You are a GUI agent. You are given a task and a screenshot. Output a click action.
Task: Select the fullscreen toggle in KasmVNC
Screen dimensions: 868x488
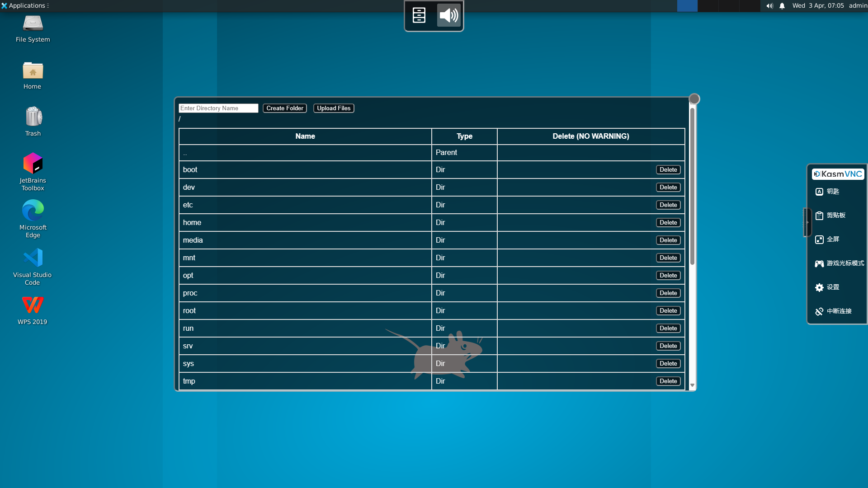coord(830,239)
